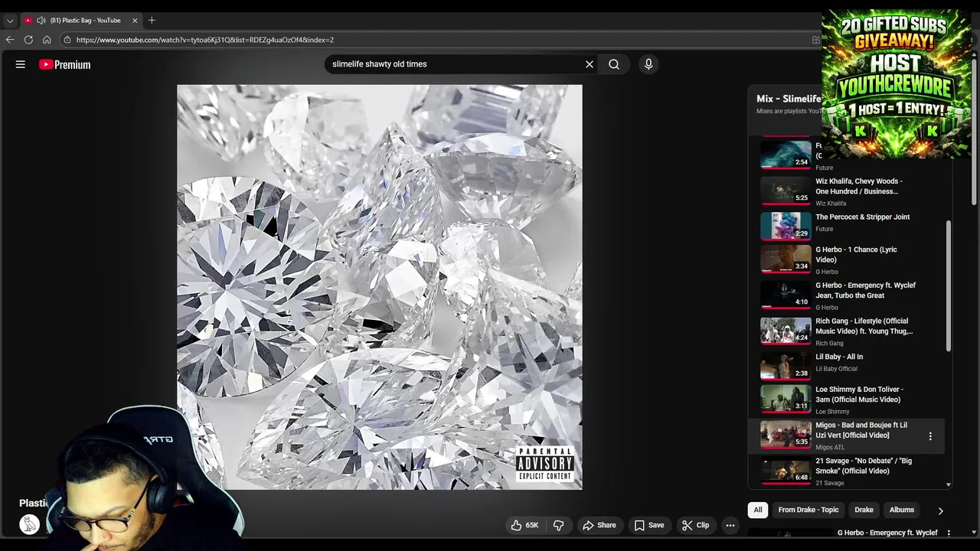Select the Drake filter chip

coord(864,510)
